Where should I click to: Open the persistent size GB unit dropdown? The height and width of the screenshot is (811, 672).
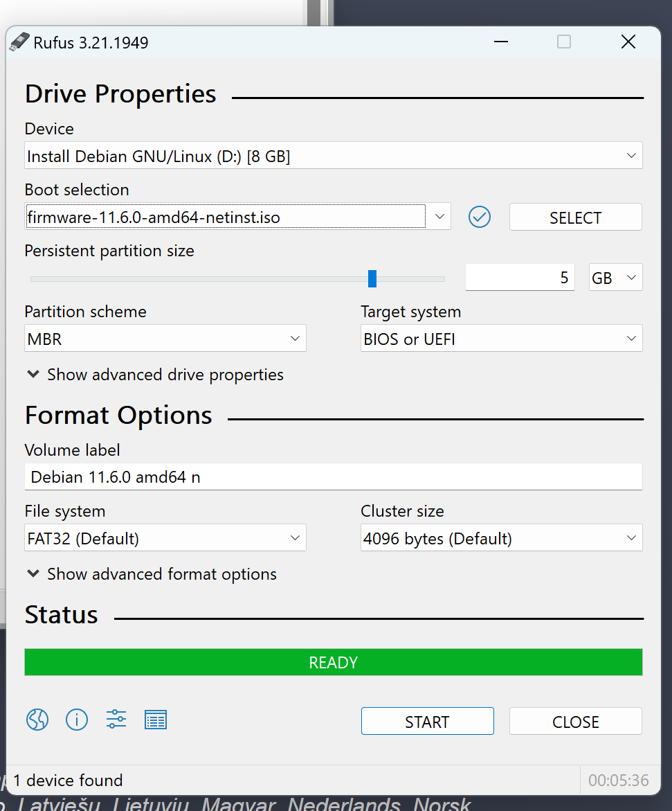coord(615,278)
